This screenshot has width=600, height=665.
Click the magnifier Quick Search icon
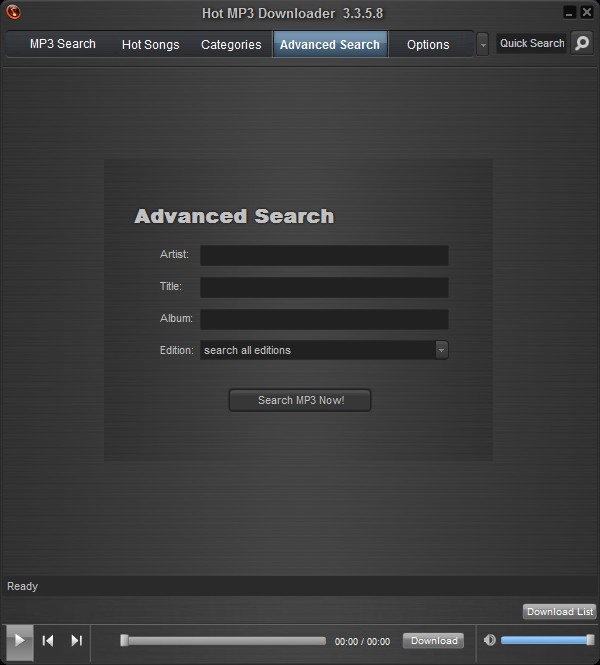click(582, 43)
